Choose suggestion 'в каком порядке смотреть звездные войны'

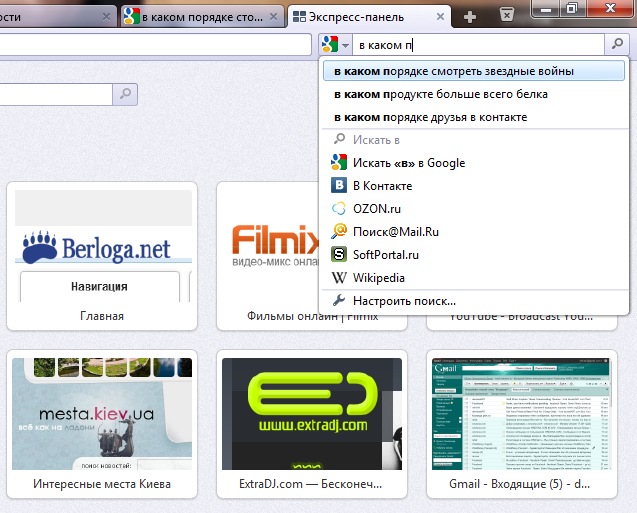point(474,71)
